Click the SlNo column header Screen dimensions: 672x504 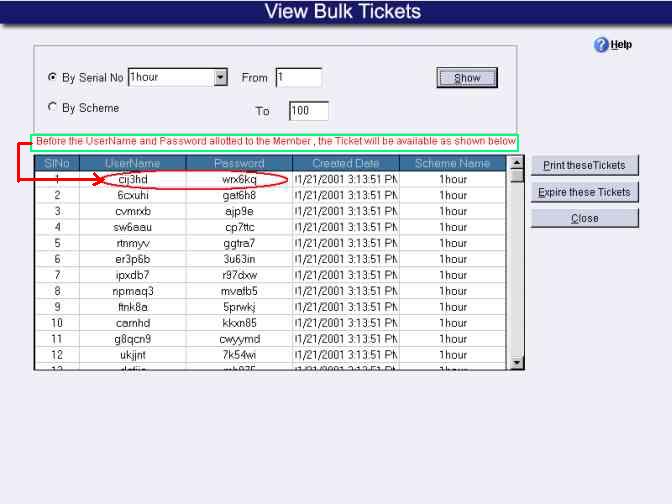click(57, 163)
